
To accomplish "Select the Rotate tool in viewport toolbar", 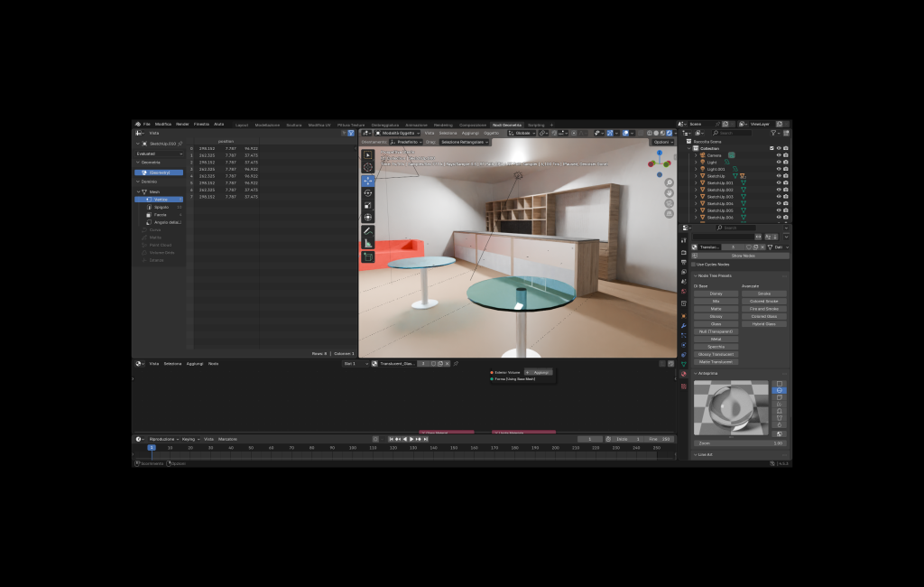I will [368, 192].
